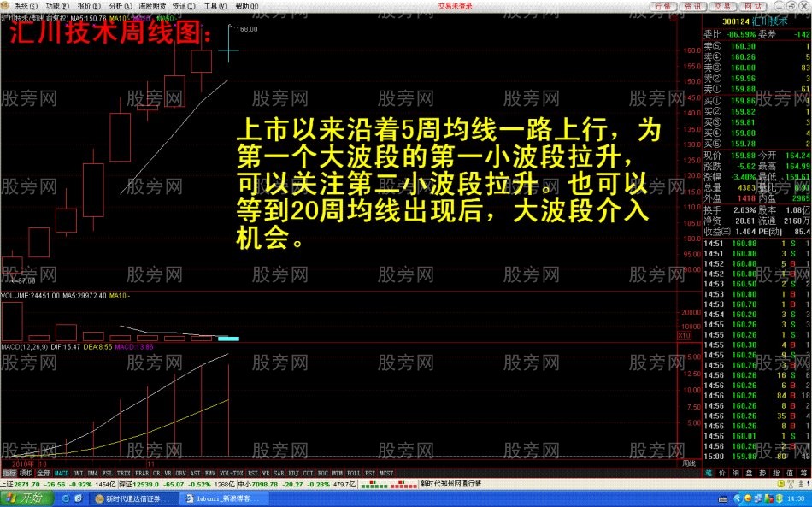Viewport: 812px width, 507px height.
Task: Switch indicator to RSI
Action: pos(252,473)
